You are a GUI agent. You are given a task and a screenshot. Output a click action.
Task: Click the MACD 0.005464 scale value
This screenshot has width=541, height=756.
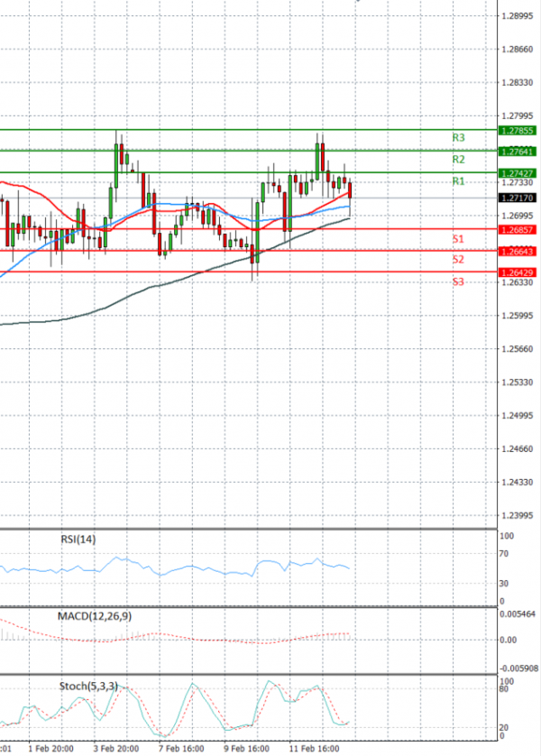[x=518, y=614]
